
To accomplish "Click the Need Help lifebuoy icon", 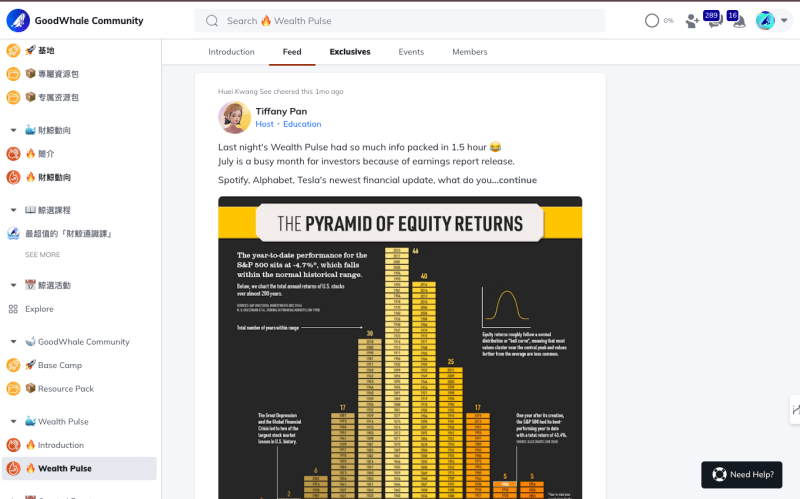I will click(719, 475).
